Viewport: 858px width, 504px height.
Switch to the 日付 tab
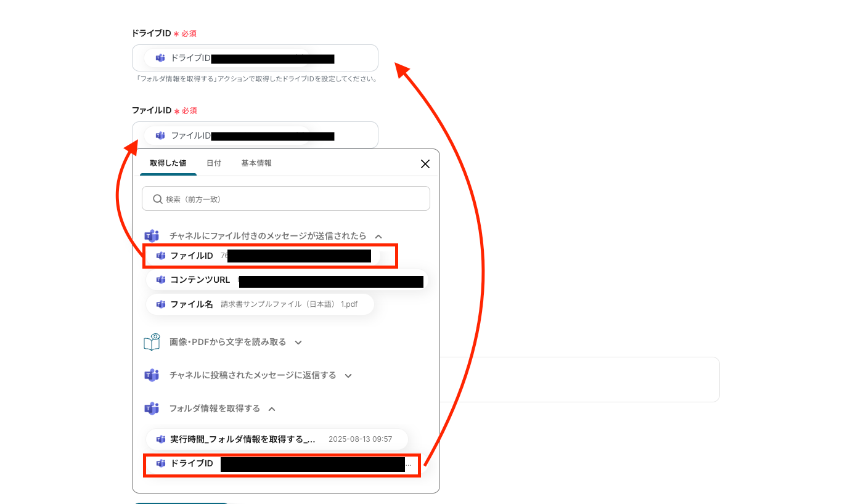pos(214,163)
